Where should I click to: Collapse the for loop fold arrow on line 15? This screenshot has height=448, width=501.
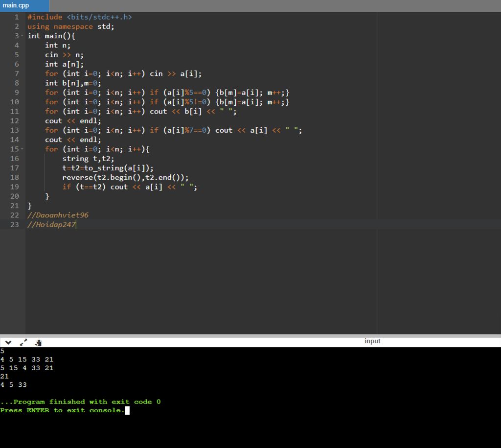click(22, 149)
